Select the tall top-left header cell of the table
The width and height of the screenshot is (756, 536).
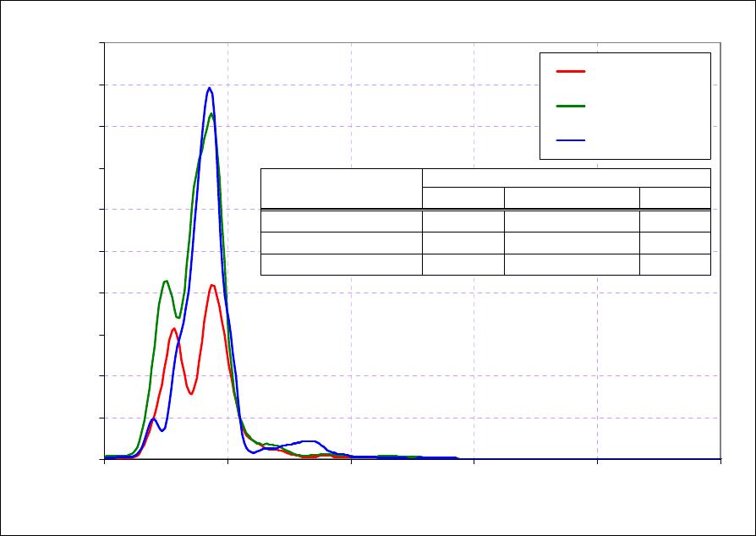[x=341, y=189]
